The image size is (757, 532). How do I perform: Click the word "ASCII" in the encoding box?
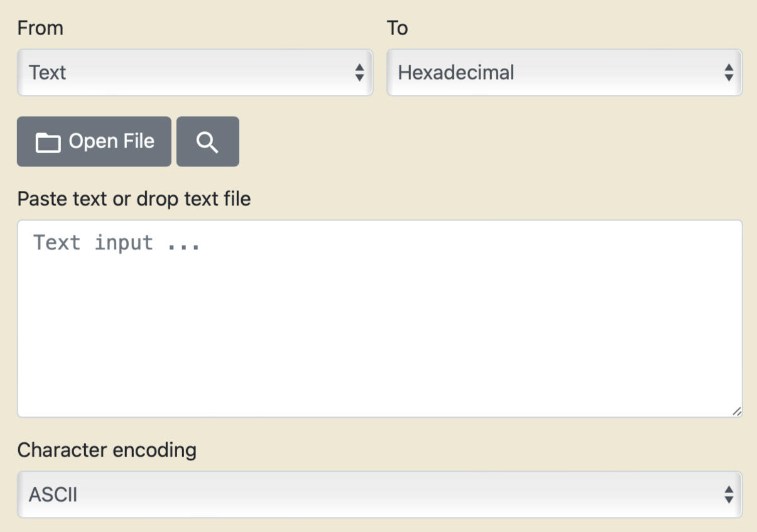click(x=53, y=495)
